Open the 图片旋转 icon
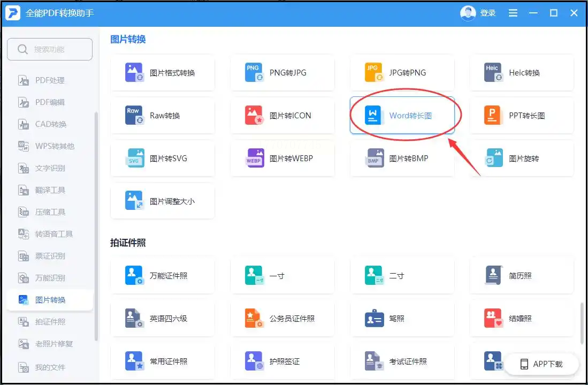The image size is (588, 385). pos(493,158)
